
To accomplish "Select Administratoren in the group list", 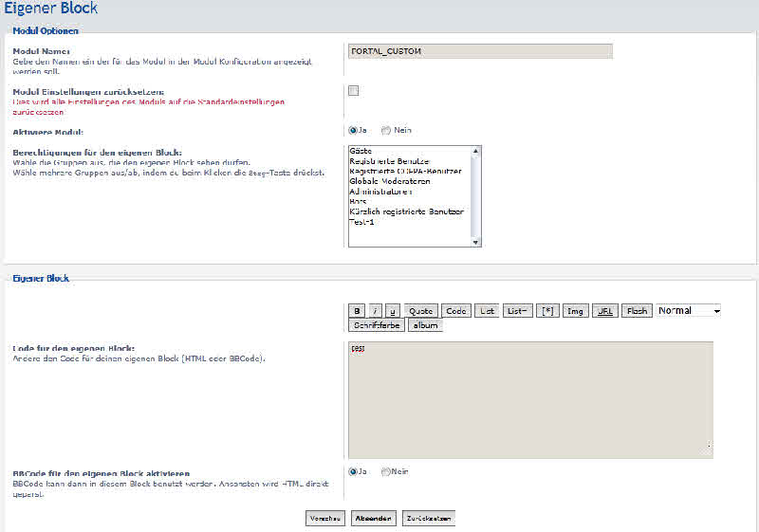I will tap(380, 192).
